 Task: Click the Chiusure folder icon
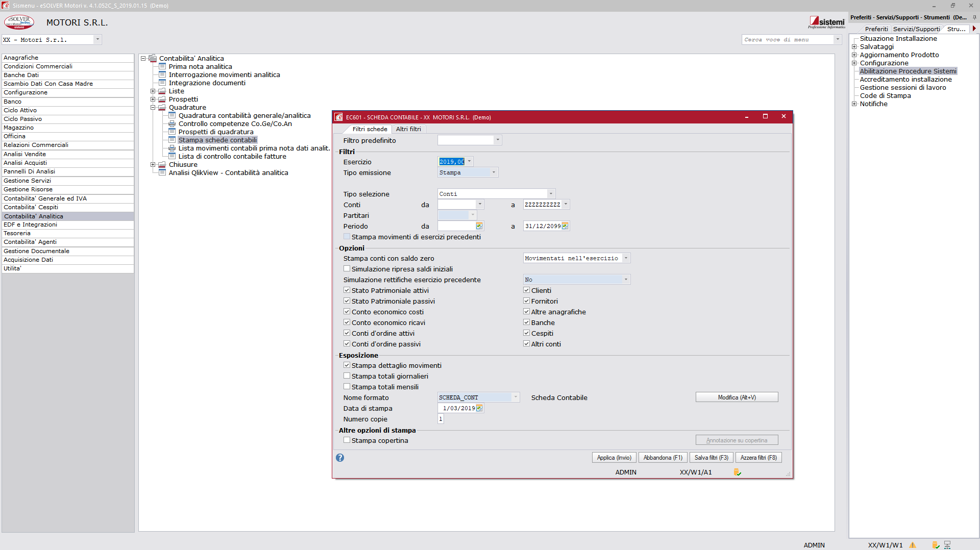(x=162, y=164)
